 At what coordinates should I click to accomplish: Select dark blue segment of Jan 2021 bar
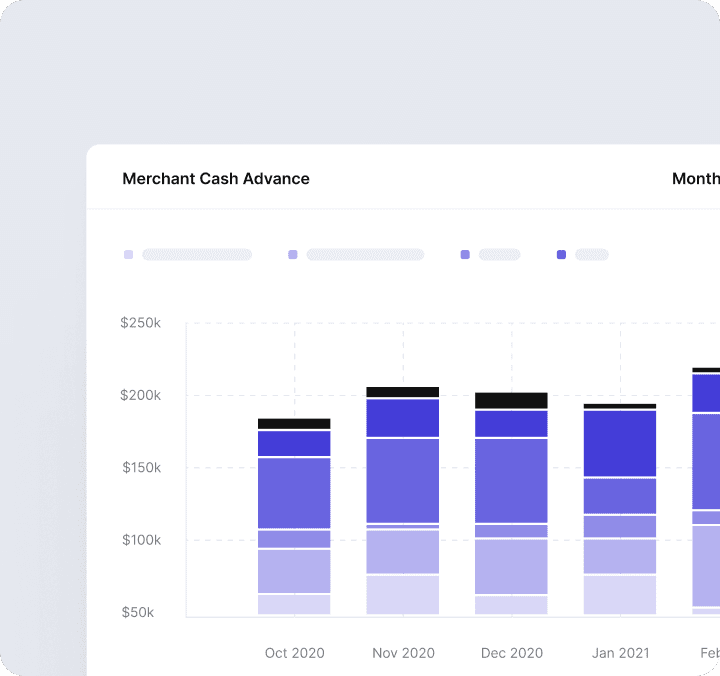tap(620, 443)
